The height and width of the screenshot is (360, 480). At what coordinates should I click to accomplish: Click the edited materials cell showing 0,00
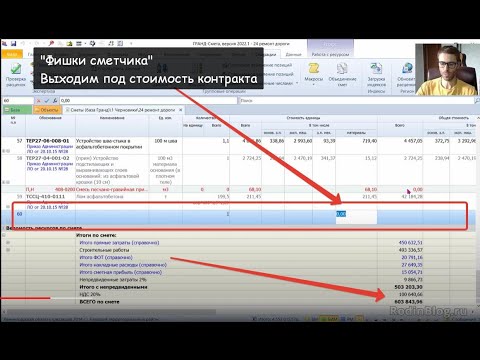coord(356,217)
